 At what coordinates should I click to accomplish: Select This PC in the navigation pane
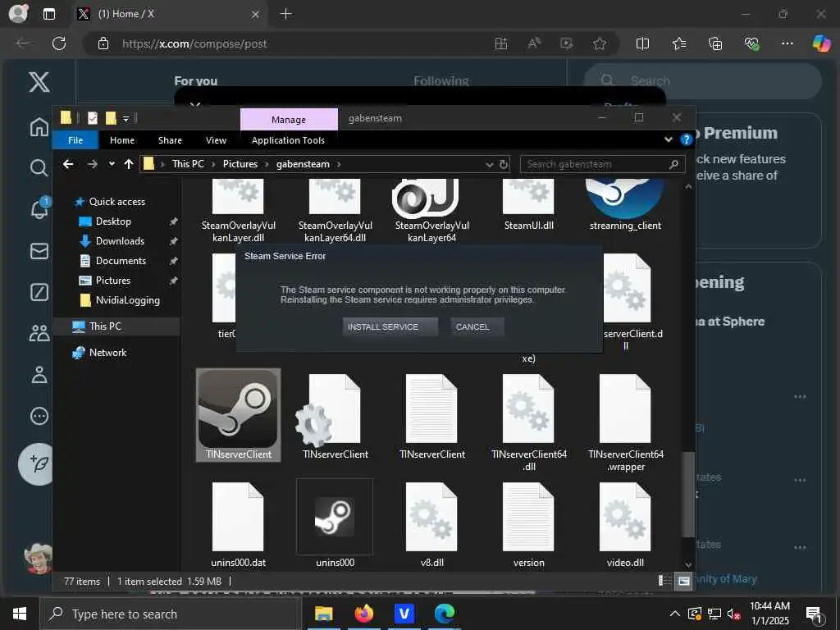[x=105, y=326]
